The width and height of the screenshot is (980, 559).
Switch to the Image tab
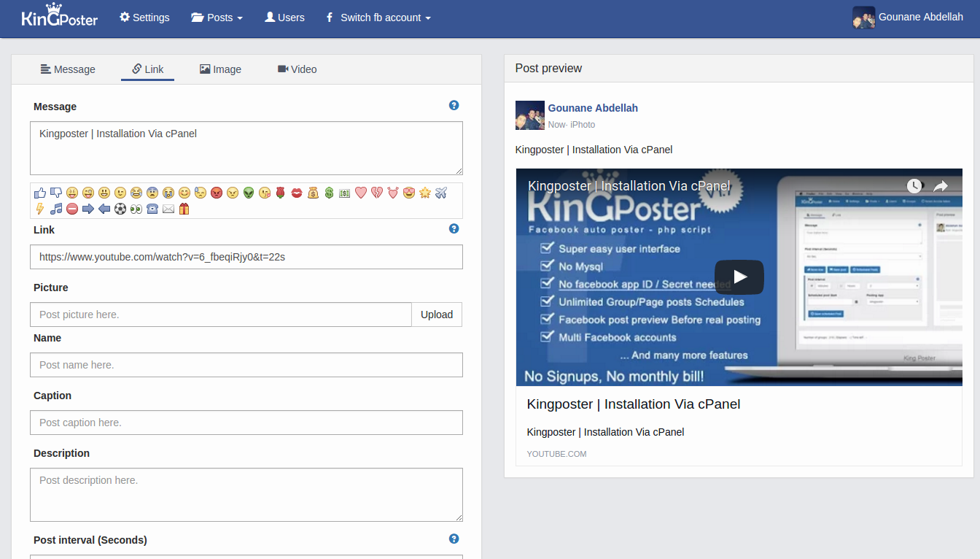[220, 69]
